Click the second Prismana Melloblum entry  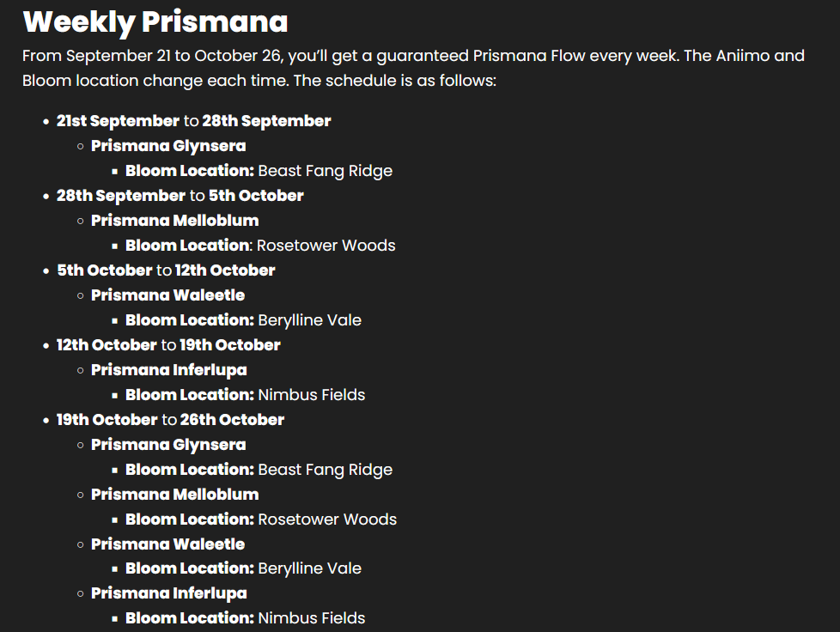click(x=174, y=495)
